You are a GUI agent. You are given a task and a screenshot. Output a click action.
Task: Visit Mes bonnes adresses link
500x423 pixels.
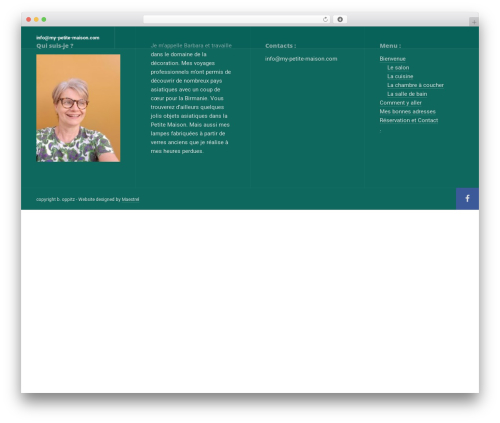pyautogui.click(x=407, y=111)
